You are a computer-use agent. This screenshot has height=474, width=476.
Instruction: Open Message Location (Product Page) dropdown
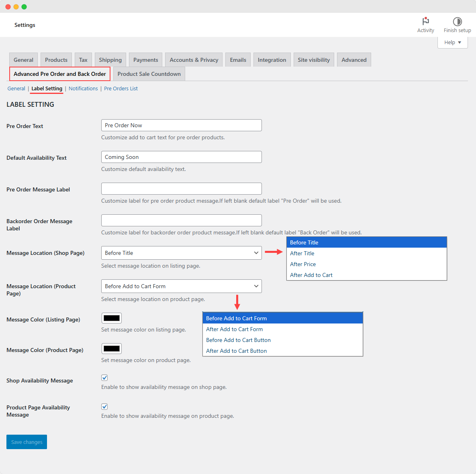(181, 286)
